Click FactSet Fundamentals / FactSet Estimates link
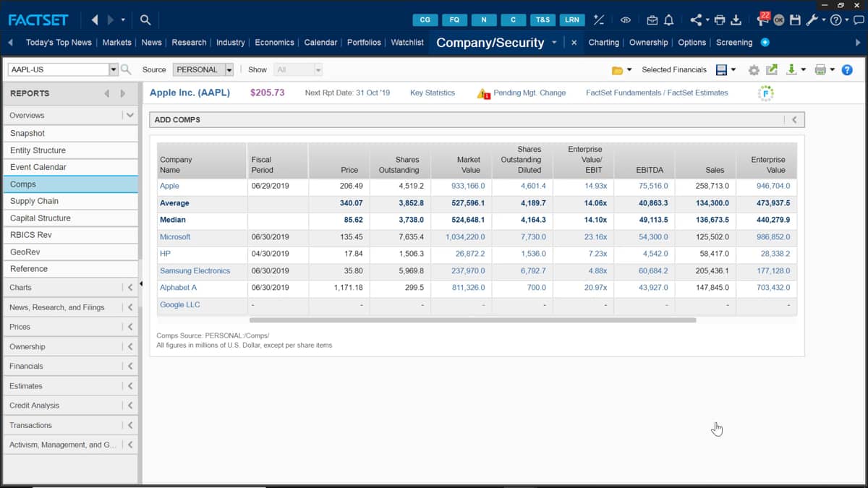 (657, 93)
